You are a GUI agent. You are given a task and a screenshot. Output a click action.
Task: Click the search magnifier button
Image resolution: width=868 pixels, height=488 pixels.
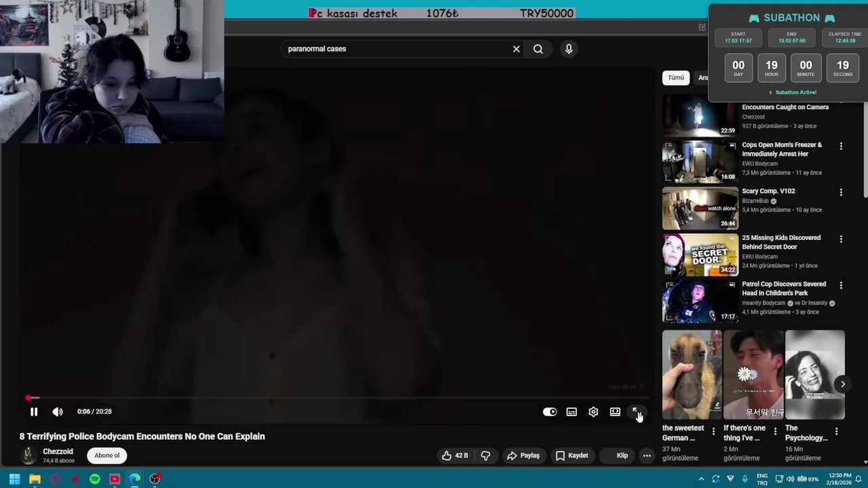(x=538, y=49)
